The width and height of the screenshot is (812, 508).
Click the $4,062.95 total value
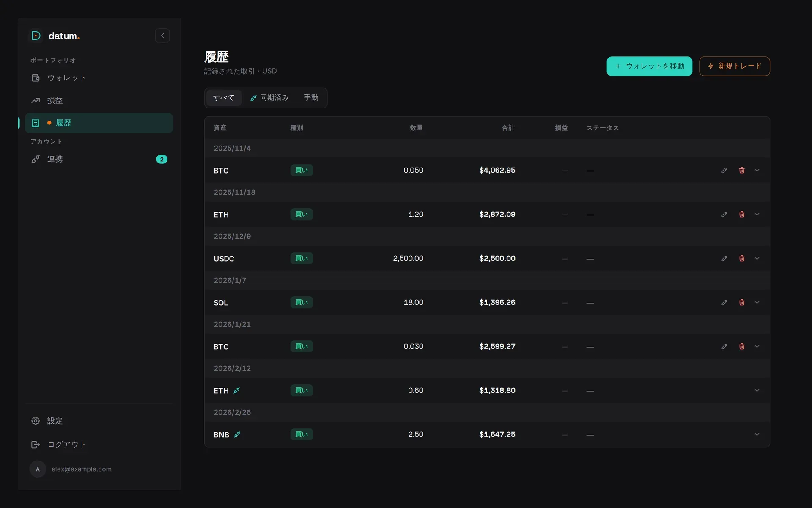tap(497, 170)
